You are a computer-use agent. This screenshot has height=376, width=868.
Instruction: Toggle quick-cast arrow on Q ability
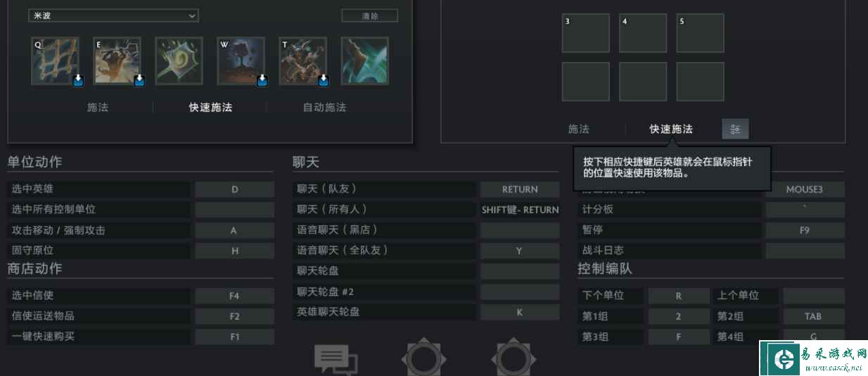pyautogui.click(x=77, y=80)
